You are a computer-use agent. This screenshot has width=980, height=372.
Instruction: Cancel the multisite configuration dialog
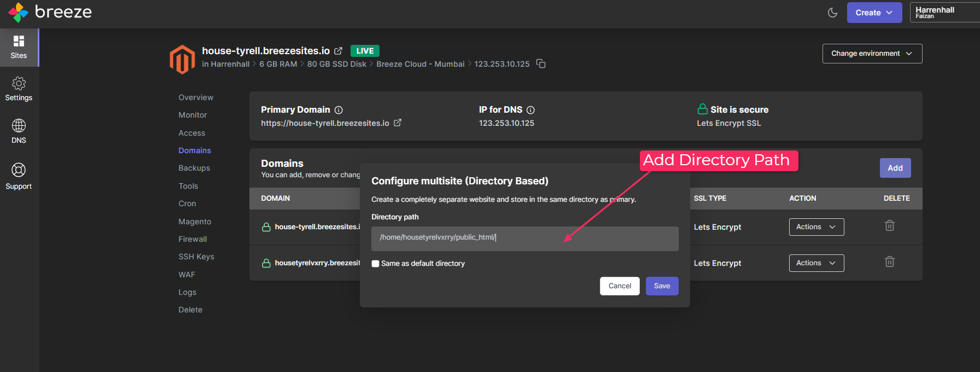click(620, 286)
